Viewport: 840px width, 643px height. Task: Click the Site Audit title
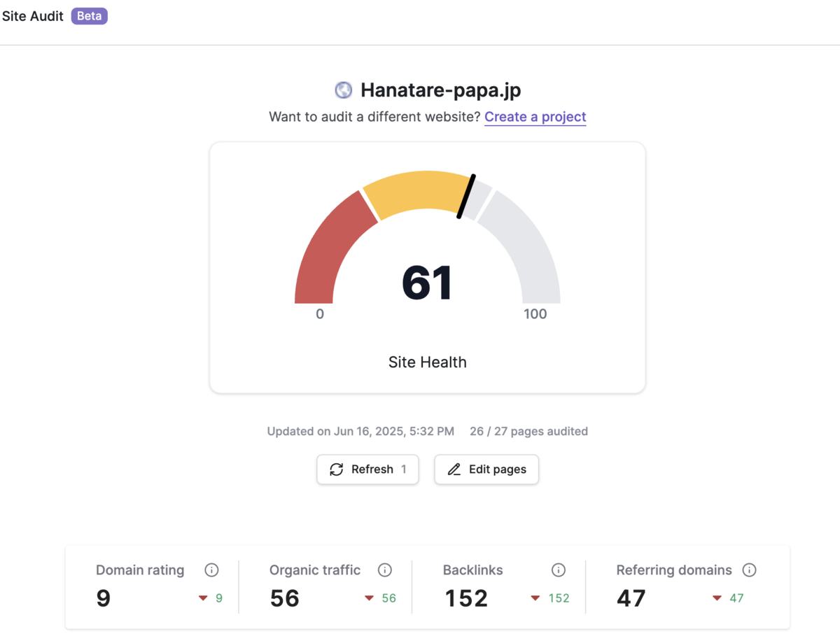point(33,16)
